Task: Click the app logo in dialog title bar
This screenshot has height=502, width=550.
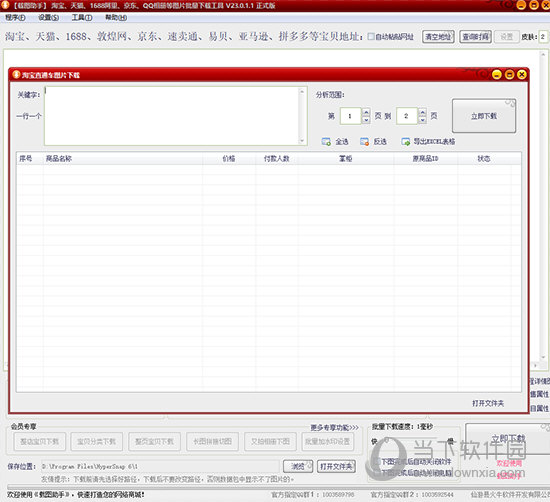Action: [16, 75]
